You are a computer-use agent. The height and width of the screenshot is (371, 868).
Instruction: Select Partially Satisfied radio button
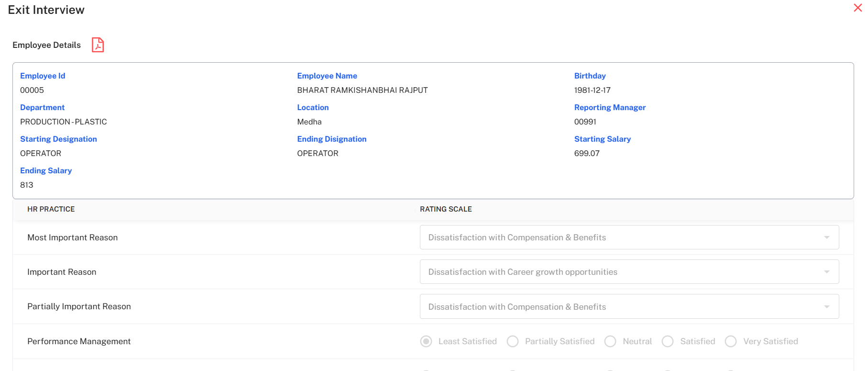pos(513,341)
